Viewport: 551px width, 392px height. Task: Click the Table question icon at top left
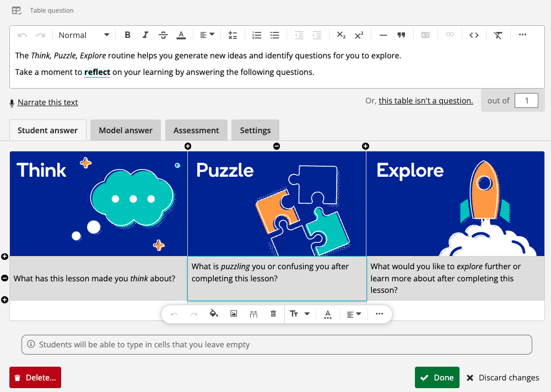tap(17, 10)
